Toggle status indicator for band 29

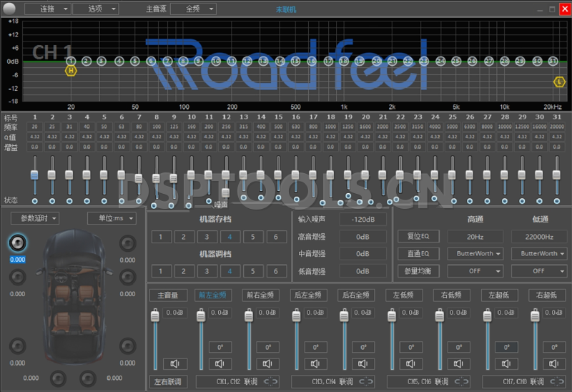click(522, 201)
